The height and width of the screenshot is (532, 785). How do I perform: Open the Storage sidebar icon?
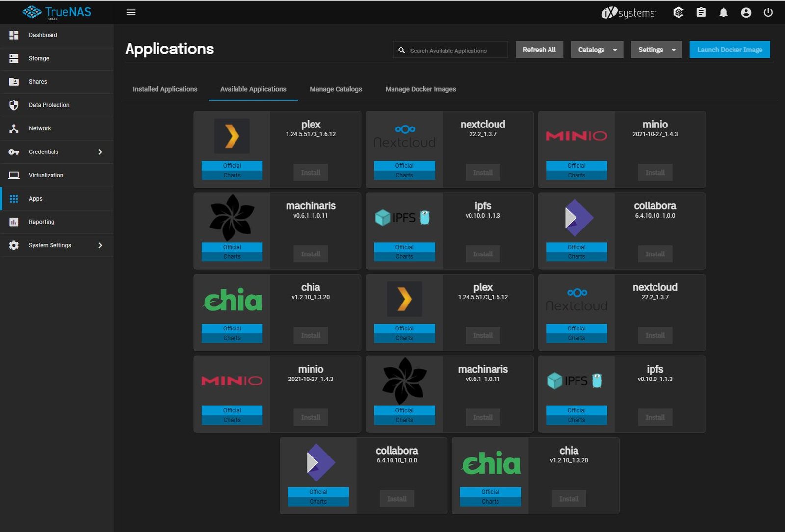(14, 58)
